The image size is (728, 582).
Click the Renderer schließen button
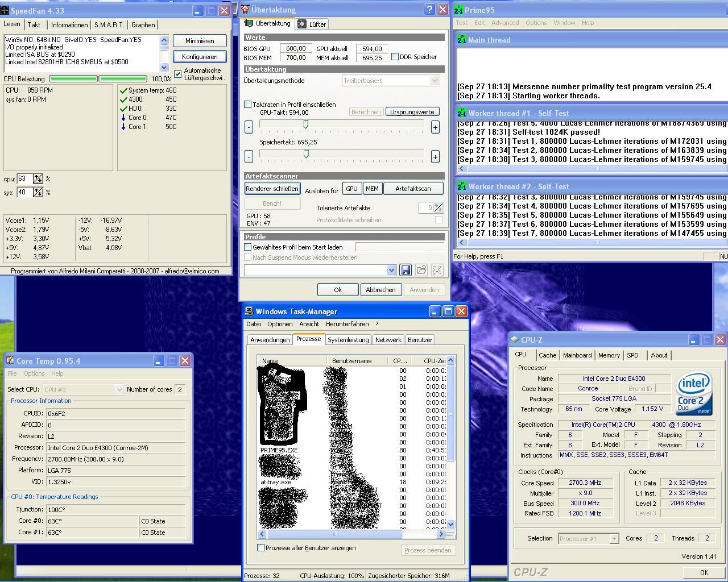272,189
